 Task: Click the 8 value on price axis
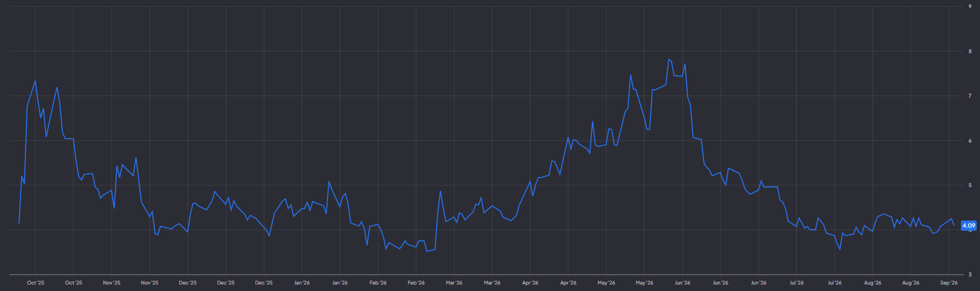click(x=970, y=51)
